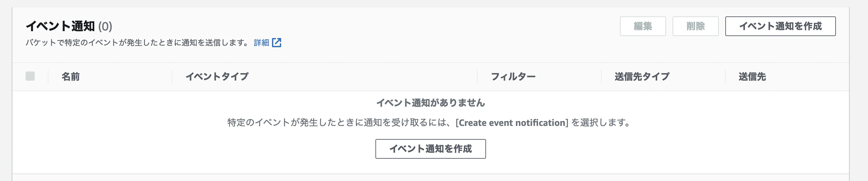Click the divider between フィルター and 送信先タイプ
Image resolution: width=868 pixels, height=181 pixels.
click(601, 77)
